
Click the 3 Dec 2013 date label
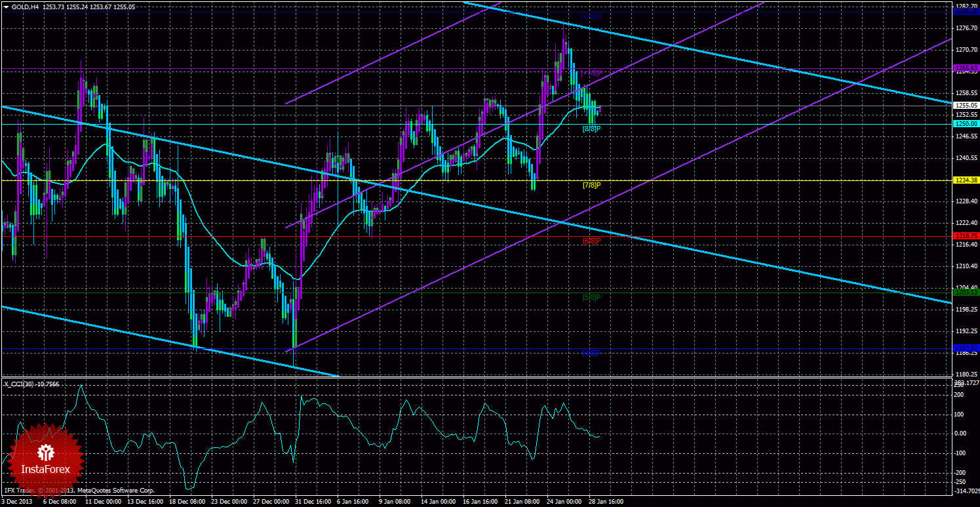pos(17,502)
